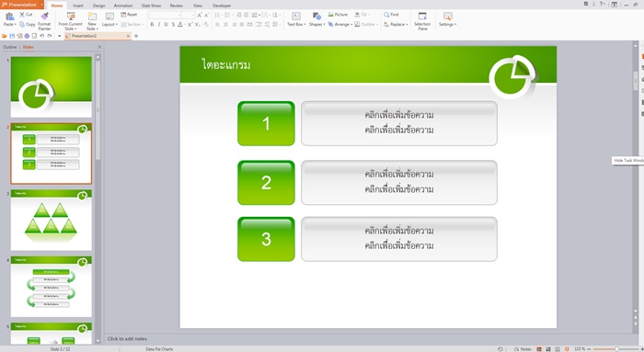Switch panel to Outline view
Screen dimensions: 644x352
pos(10,47)
